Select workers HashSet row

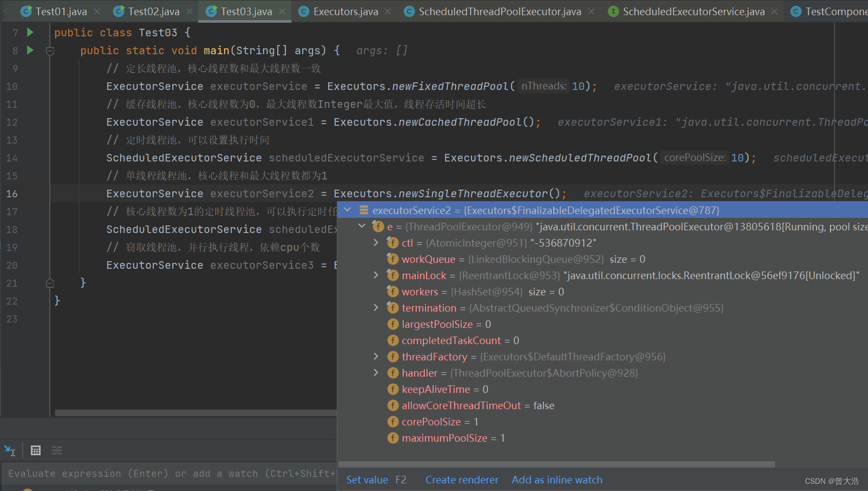coord(602,292)
